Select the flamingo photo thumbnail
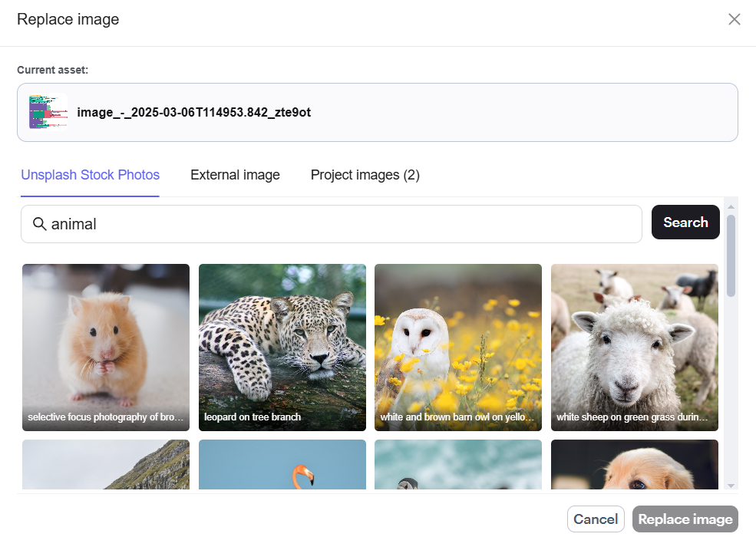Screen dimensions: 756x537 282,464
